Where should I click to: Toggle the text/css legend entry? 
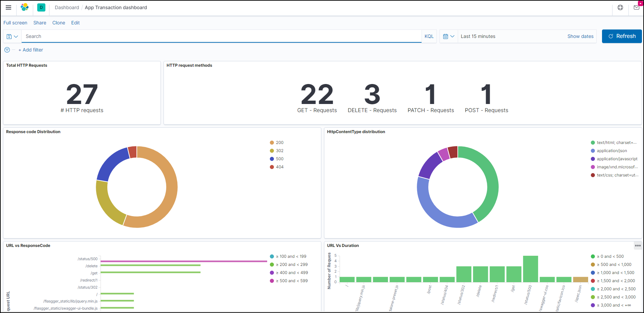coord(615,175)
